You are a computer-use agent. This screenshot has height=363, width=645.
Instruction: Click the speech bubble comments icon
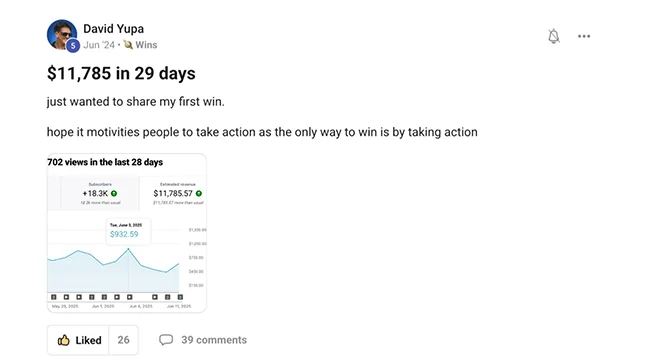[x=166, y=340]
